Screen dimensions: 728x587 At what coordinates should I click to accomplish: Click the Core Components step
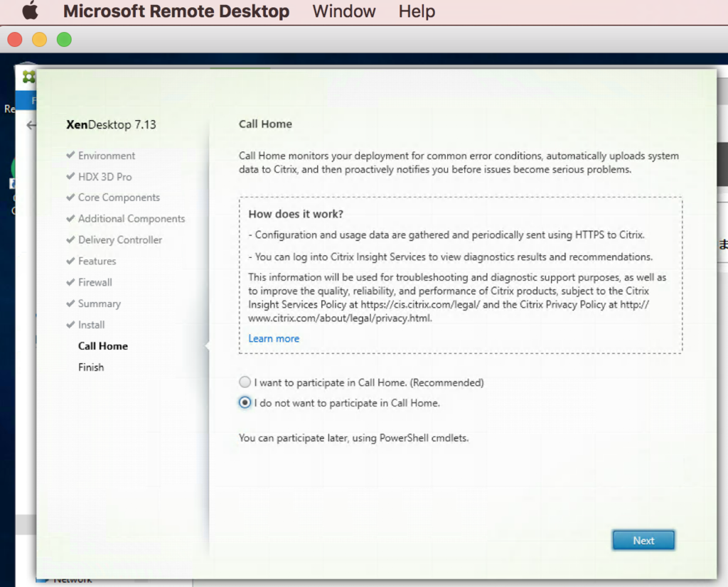(x=119, y=198)
